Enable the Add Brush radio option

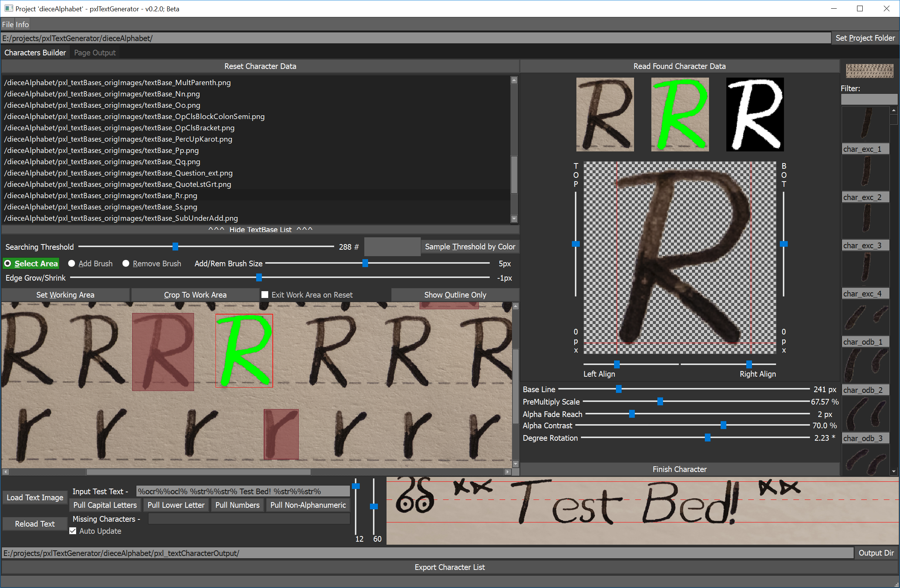(72, 264)
